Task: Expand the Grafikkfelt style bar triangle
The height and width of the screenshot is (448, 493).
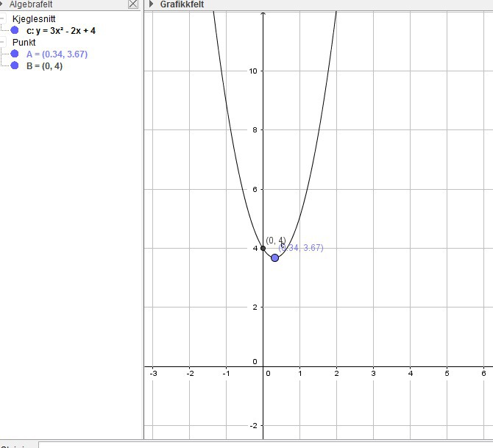Action: coord(152,4)
